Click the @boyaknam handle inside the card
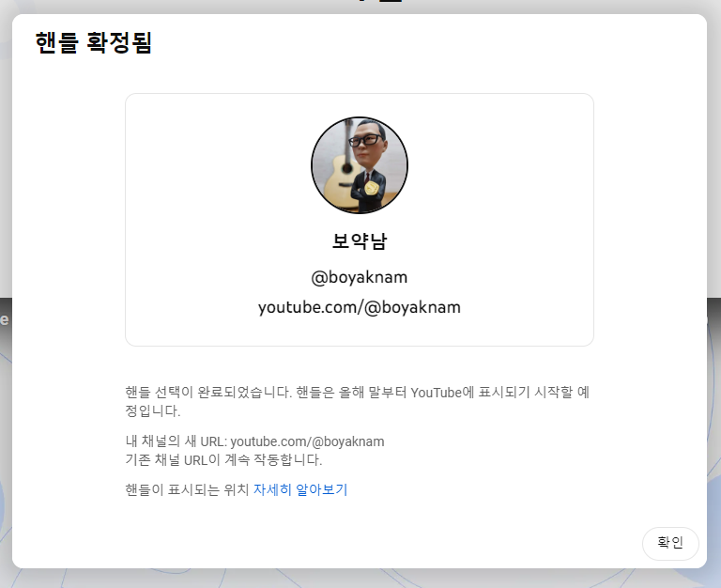This screenshot has height=588, width=721. click(360, 277)
